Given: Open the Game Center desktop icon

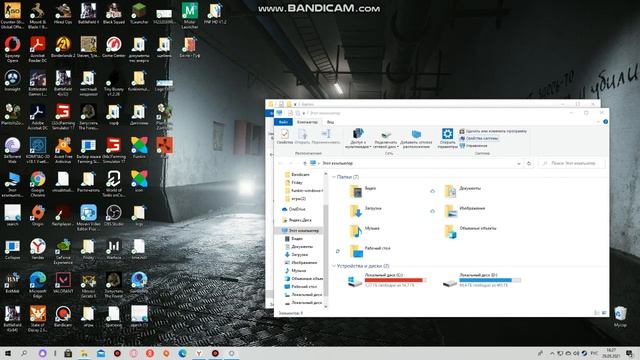Looking at the screenshot, I should pyautogui.click(x=113, y=47).
